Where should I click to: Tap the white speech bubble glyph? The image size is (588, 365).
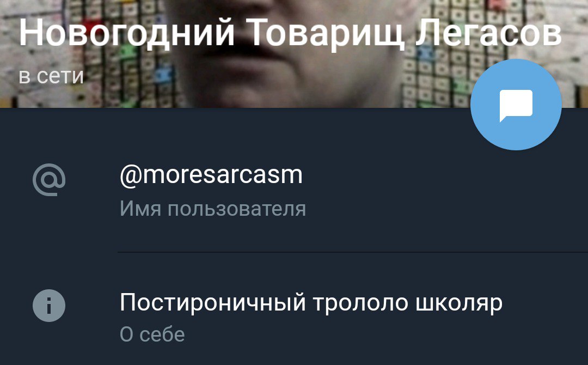point(516,106)
